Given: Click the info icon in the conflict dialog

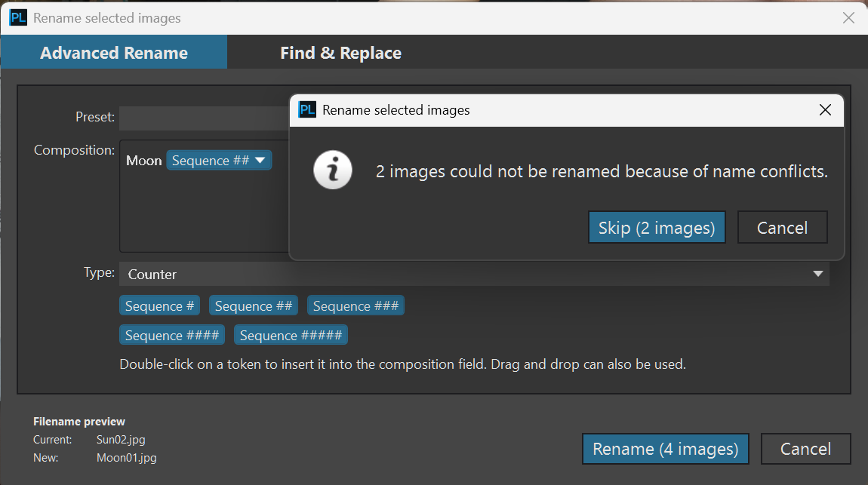Looking at the screenshot, I should coord(333,171).
